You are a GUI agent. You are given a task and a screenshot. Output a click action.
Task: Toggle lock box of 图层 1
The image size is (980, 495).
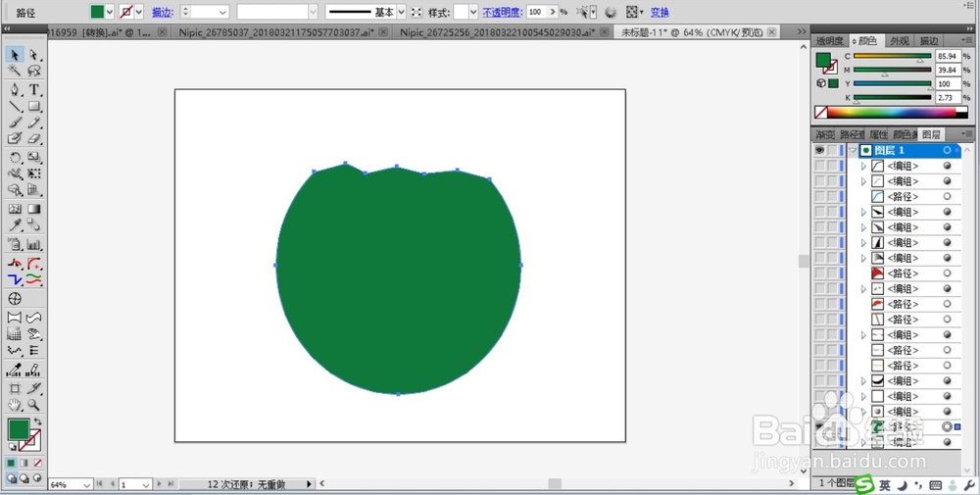pyautogui.click(x=832, y=151)
